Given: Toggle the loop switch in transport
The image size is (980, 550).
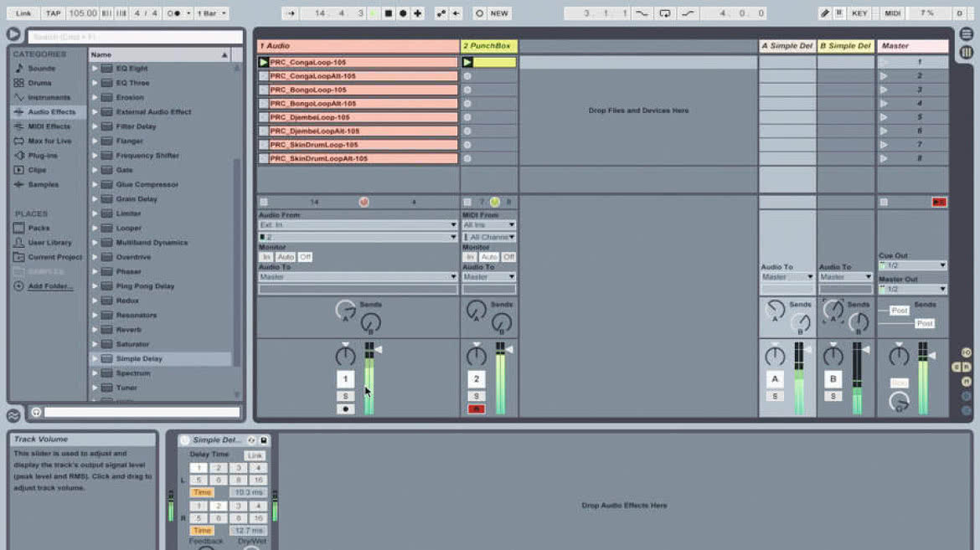Looking at the screenshot, I should point(664,13).
